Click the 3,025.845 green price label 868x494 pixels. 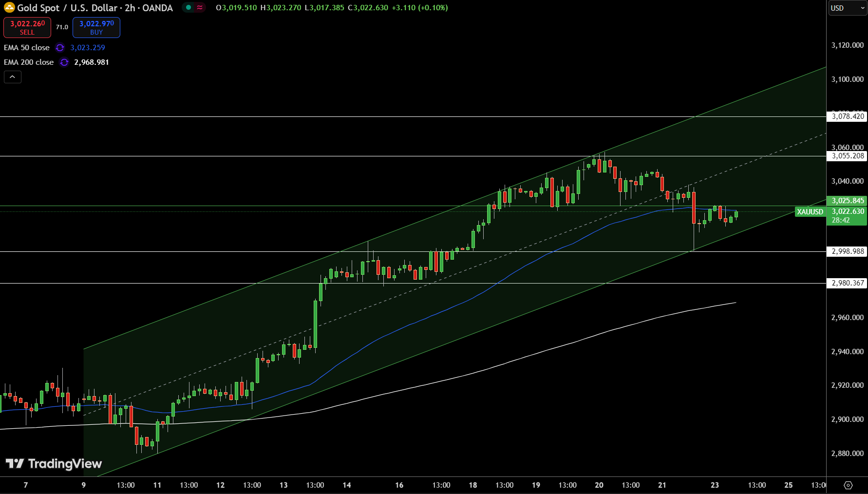click(847, 201)
